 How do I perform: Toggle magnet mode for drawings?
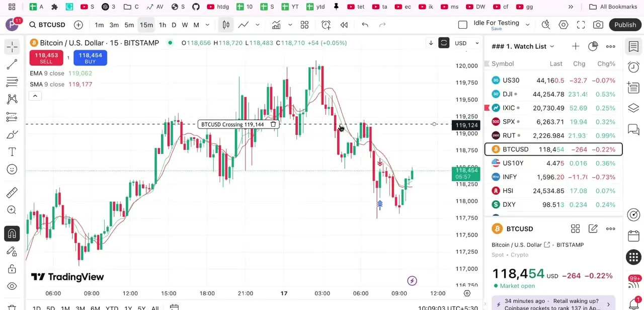pyautogui.click(x=12, y=234)
